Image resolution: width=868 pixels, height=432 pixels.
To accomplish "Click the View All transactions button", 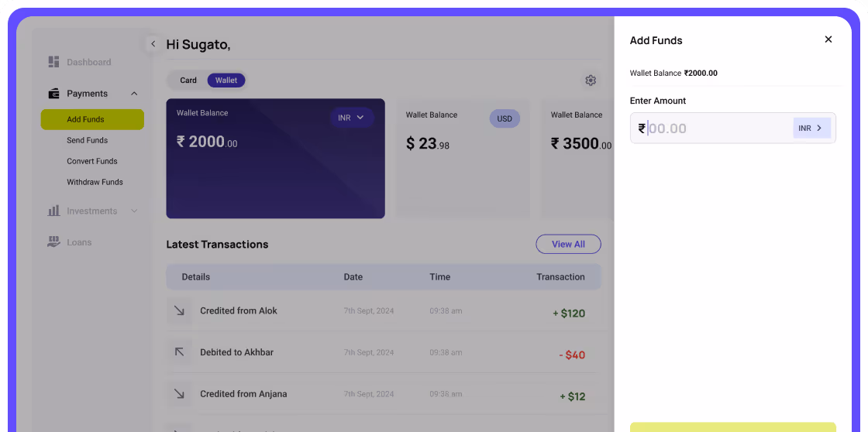I will (568, 244).
